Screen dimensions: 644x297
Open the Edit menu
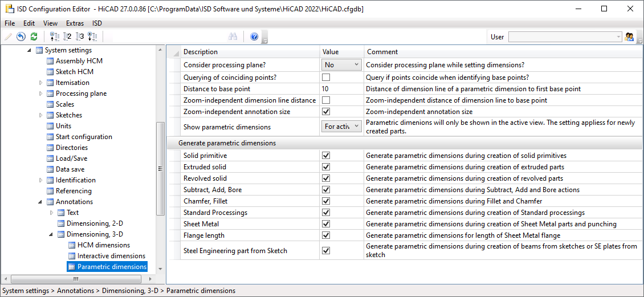[x=29, y=23]
